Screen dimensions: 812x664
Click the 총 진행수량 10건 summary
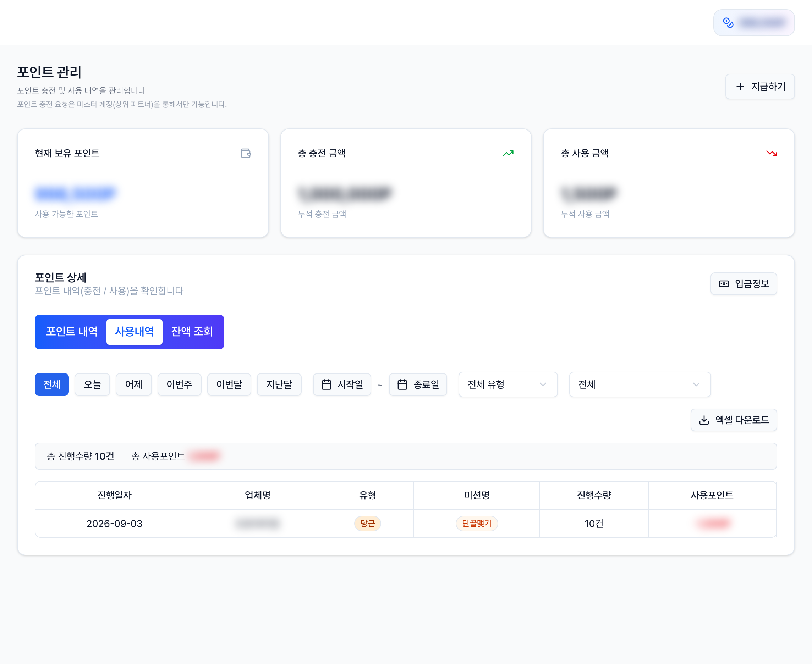pos(80,456)
